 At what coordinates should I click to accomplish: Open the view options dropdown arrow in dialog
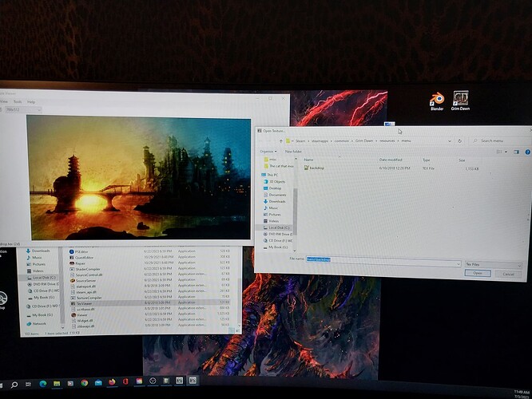click(x=506, y=152)
